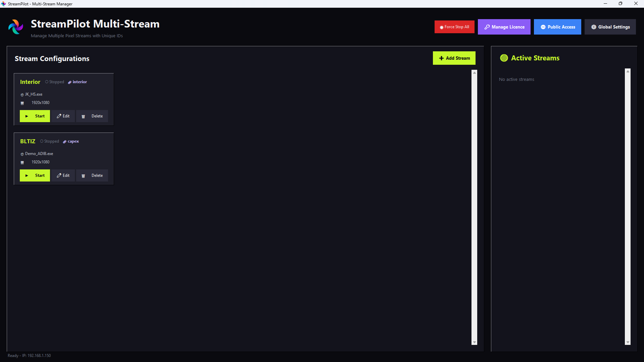Click the Active Streams striped circle icon
The width and height of the screenshot is (644, 362).
[504, 58]
